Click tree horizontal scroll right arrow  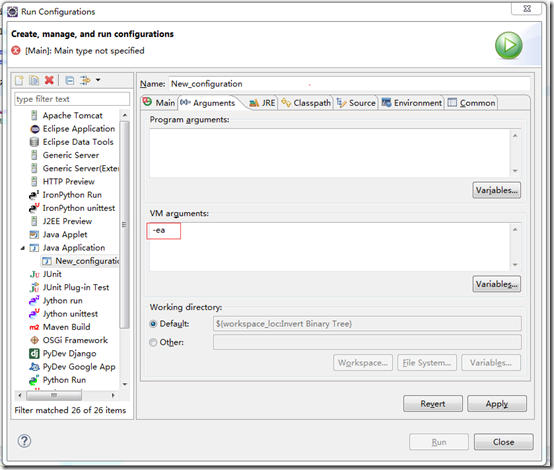[113, 395]
